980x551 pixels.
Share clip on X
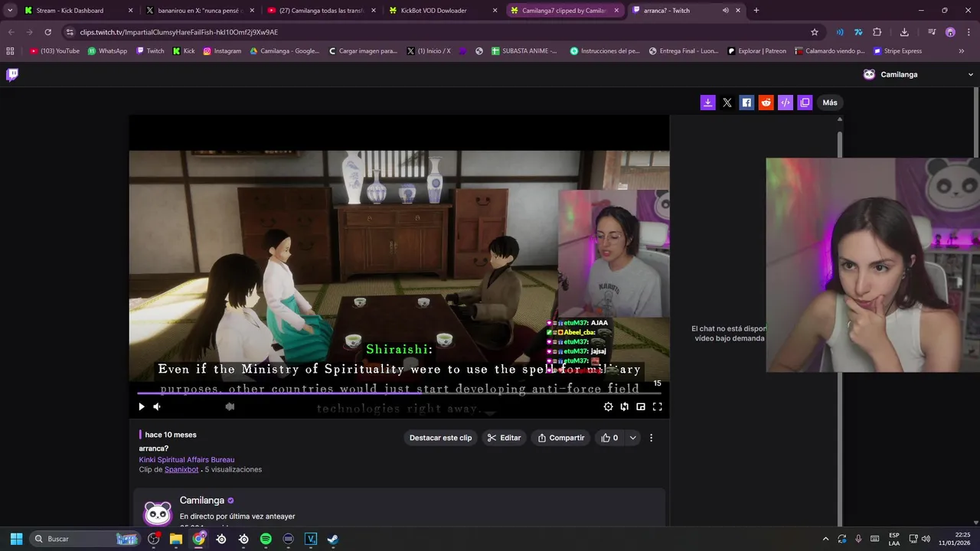727,103
